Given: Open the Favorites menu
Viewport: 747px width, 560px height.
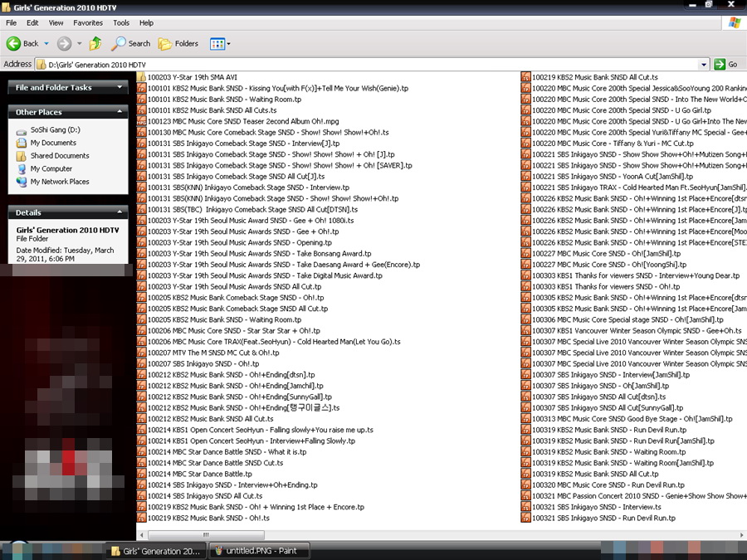Looking at the screenshot, I should (x=88, y=23).
